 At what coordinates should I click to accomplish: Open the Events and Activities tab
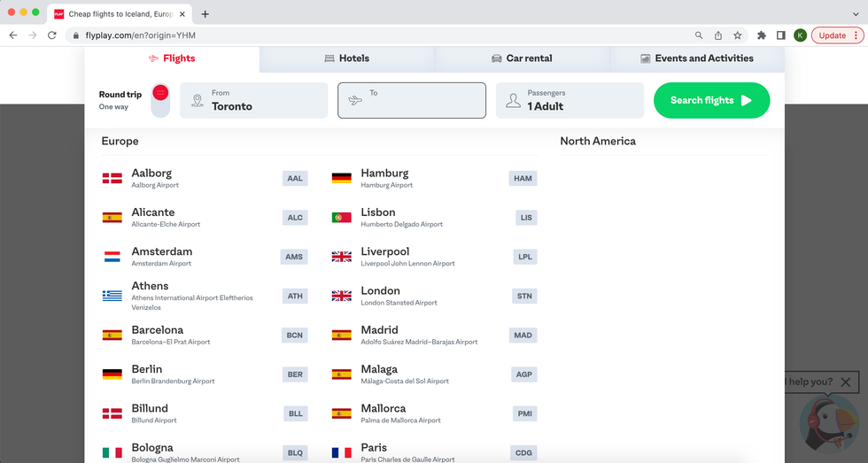pos(697,58)
